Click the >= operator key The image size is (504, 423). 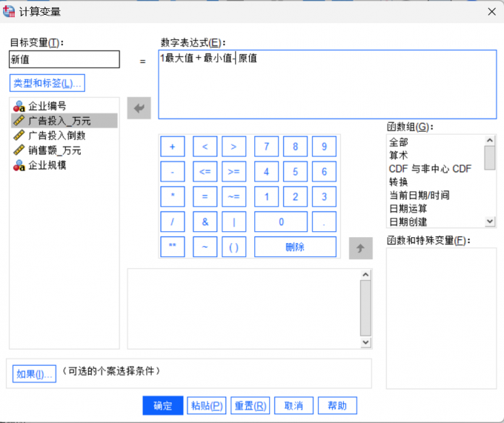click(234, 172)
